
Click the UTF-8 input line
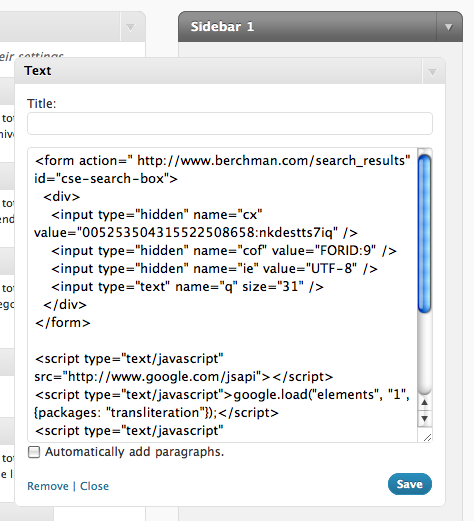pyautogui.click(x=214, y=269)
